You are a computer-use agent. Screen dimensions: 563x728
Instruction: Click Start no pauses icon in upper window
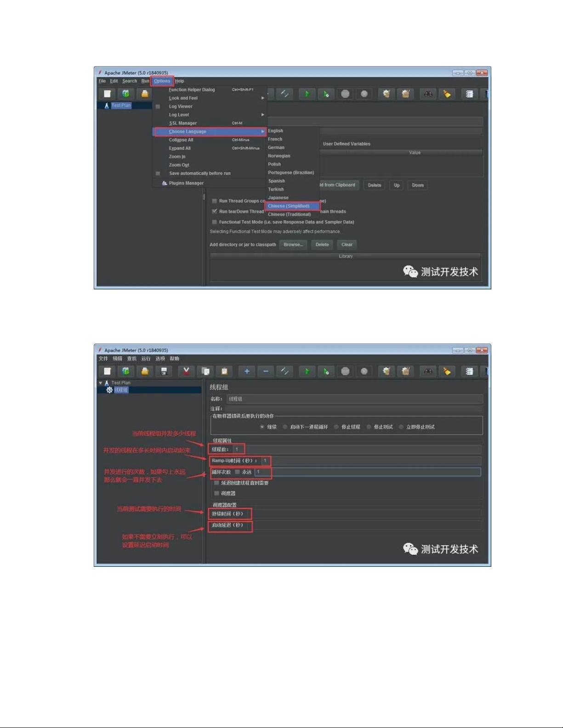pyautogui.click(x=326, y=94)
